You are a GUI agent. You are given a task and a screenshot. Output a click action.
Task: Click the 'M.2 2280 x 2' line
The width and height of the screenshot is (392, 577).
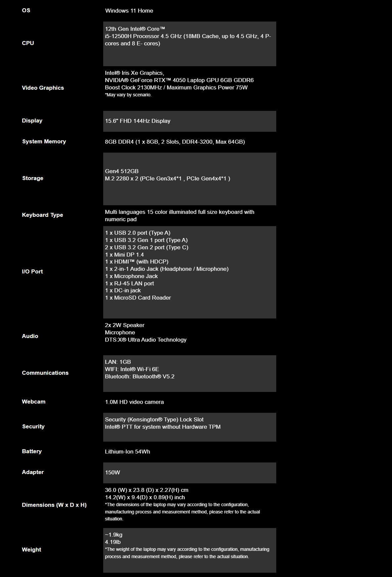point(168,178)
